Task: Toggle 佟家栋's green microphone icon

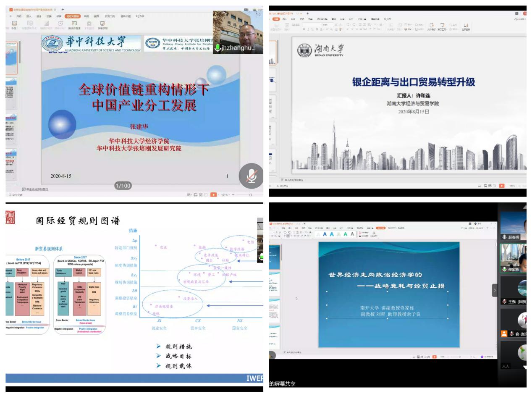Action: (x=504, y=270)
